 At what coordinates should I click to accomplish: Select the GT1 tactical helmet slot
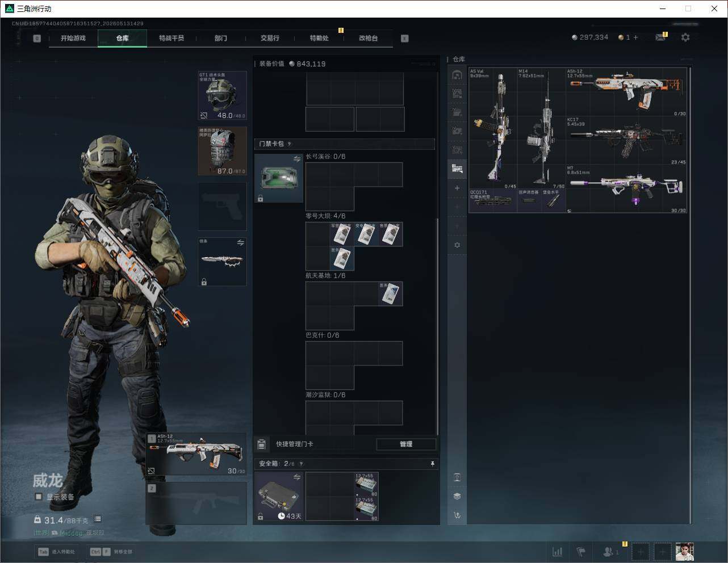(x=222, y=96)
